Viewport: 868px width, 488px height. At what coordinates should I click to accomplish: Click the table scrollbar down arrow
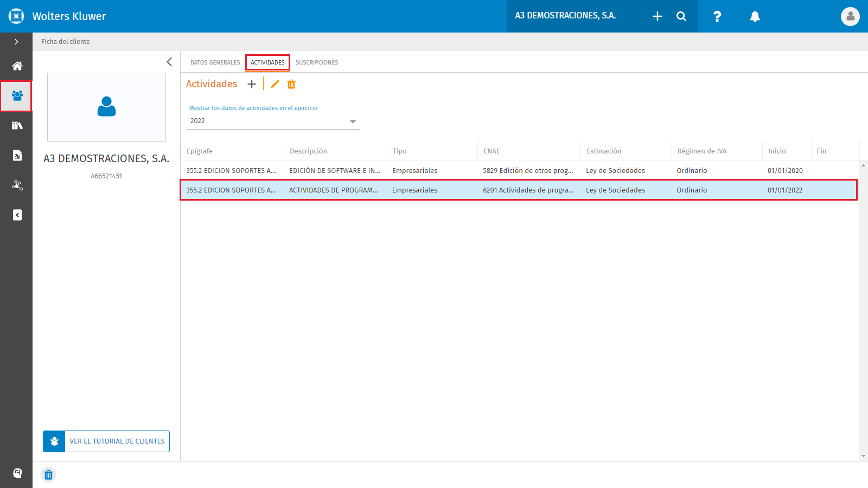pos(864,457)
